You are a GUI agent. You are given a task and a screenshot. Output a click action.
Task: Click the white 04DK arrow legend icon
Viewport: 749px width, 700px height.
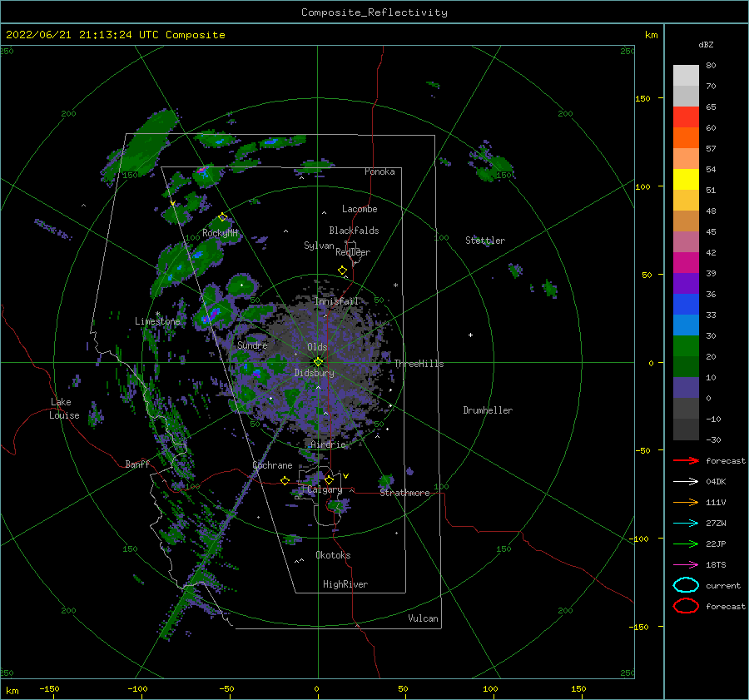[686, 482]
